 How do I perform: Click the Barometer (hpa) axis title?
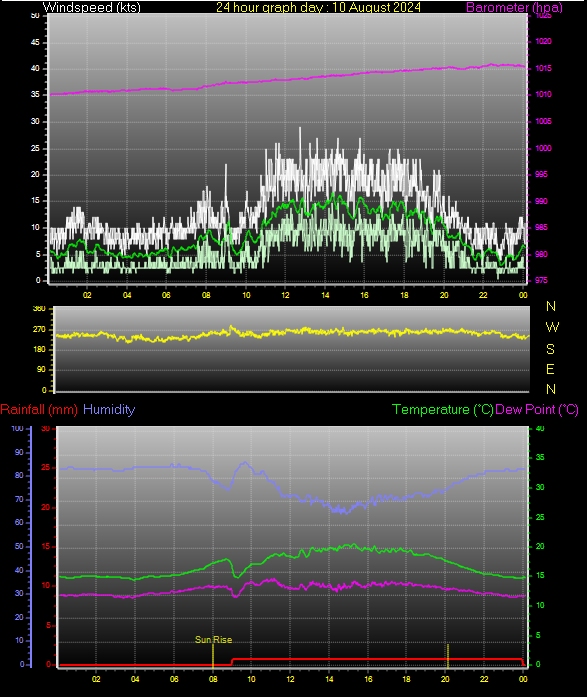514,7
